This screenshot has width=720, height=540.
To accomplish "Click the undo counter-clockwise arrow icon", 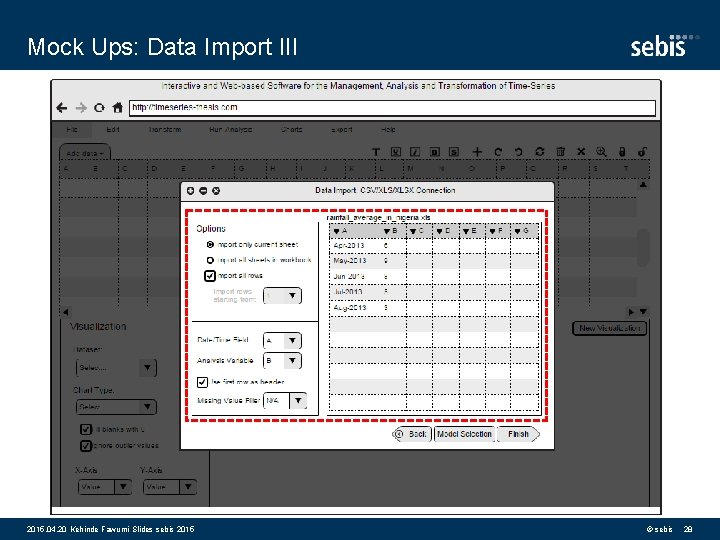I will coord(518,152).
